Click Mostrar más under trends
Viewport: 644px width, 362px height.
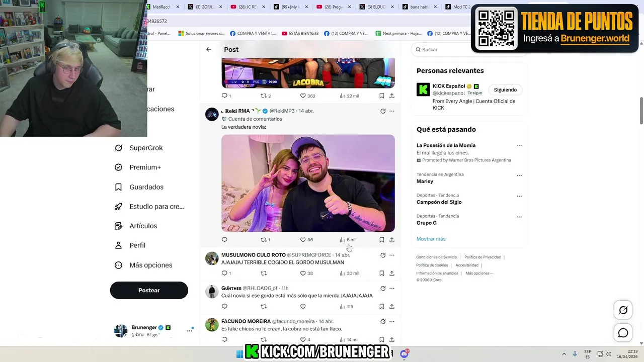pos(431,239)
